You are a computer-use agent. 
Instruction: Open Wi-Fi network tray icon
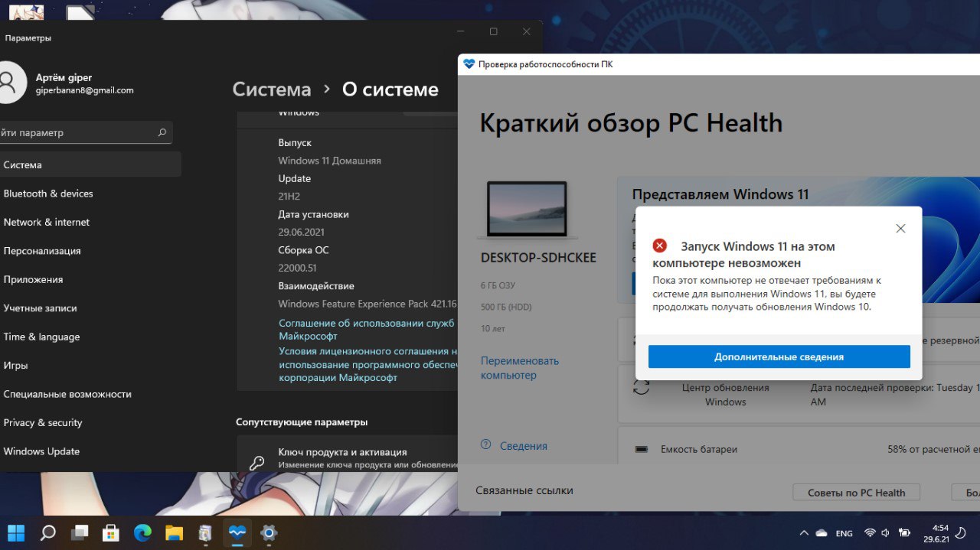(870, 533)
